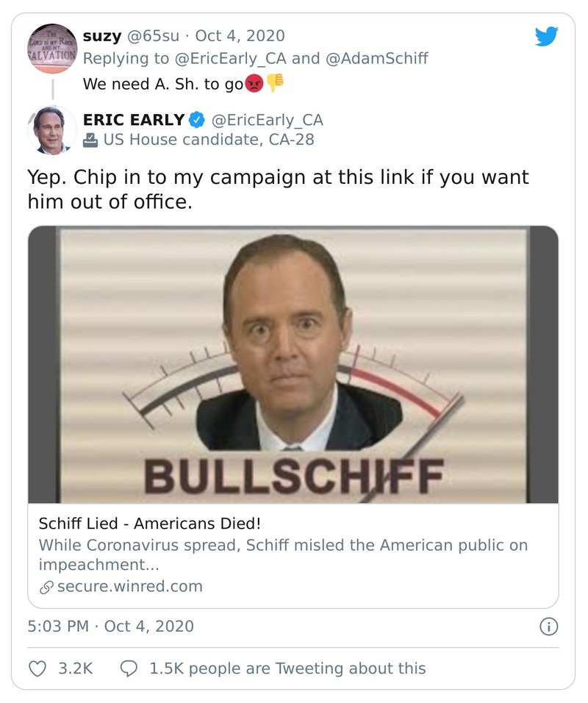Click the chain link icon beside secure.winred.com
Image resolution: width=588 pixels, height=703 pixels.
[x=45, y=587]
